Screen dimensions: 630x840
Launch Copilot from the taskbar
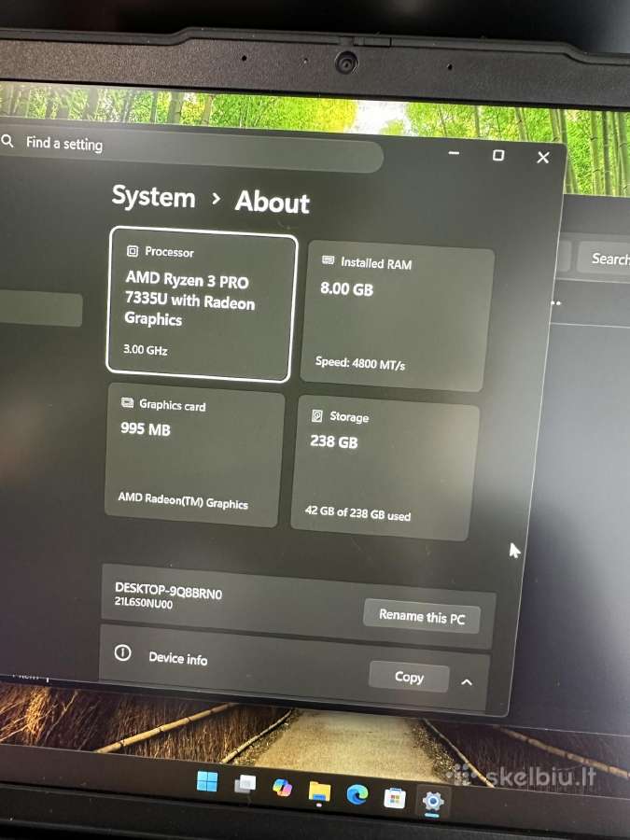[x=282, y=788]
